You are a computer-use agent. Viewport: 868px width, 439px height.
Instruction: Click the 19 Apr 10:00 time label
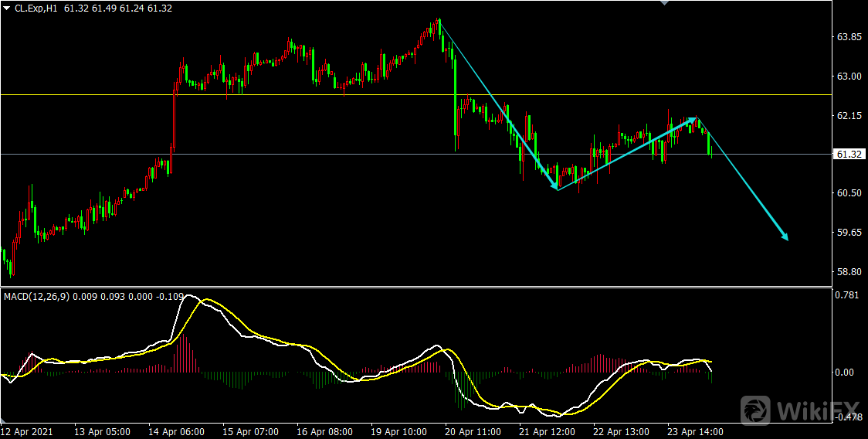click(398, 431)
